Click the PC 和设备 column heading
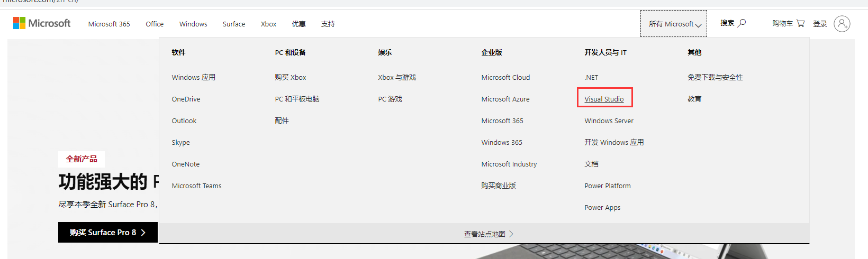868x259 pixels. click(290, 52)
